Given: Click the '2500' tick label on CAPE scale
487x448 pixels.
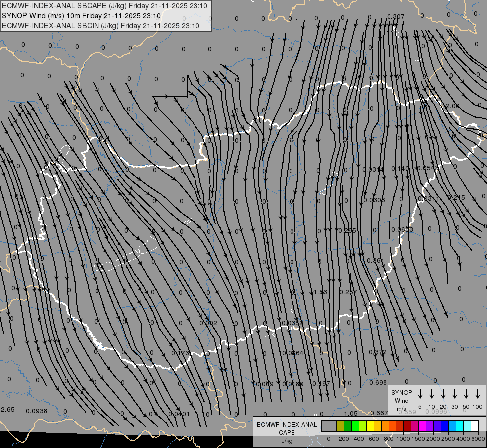Looking at the screenshot, I should (448, 439).
